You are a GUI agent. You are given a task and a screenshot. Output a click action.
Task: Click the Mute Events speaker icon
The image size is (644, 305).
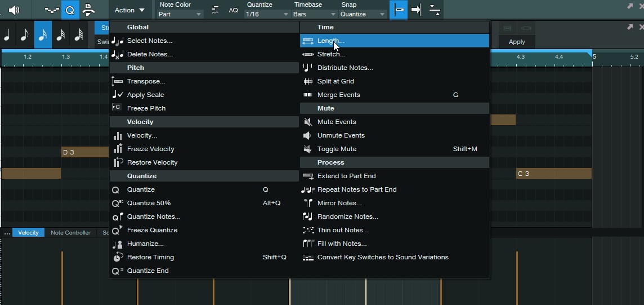[x=307, y=122]
